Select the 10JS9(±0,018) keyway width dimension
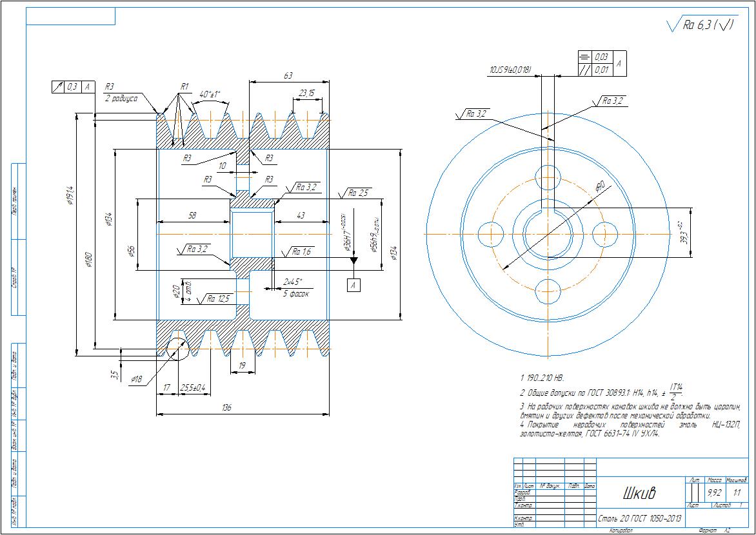The image size is (756, 535). pyautogui.click(x=510, y=70)
